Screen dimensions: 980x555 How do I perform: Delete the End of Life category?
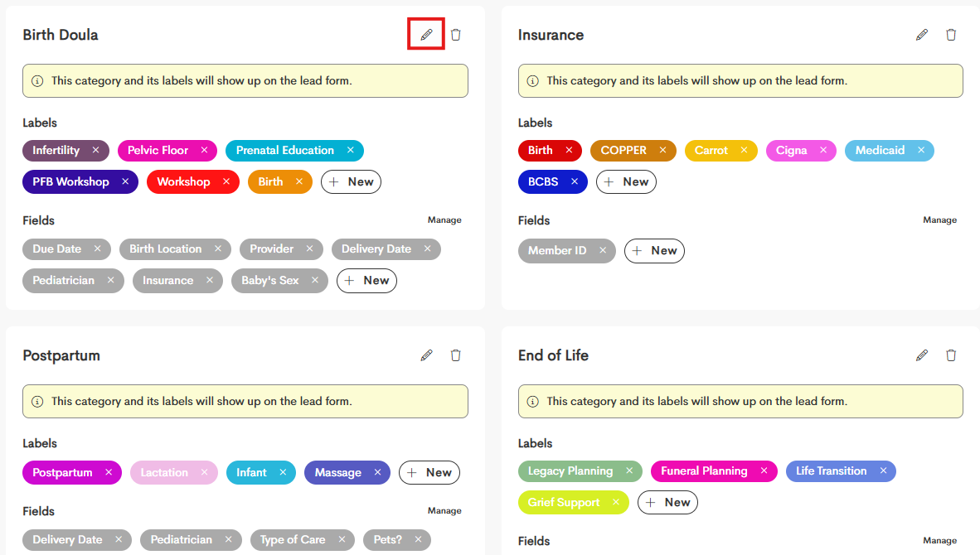point(951,355)
